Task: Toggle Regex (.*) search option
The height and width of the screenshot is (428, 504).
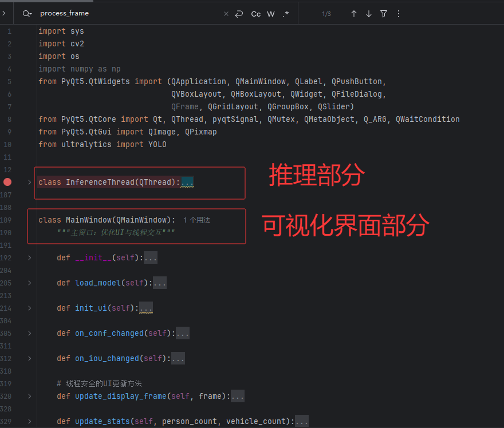Action: click(286, 14)
